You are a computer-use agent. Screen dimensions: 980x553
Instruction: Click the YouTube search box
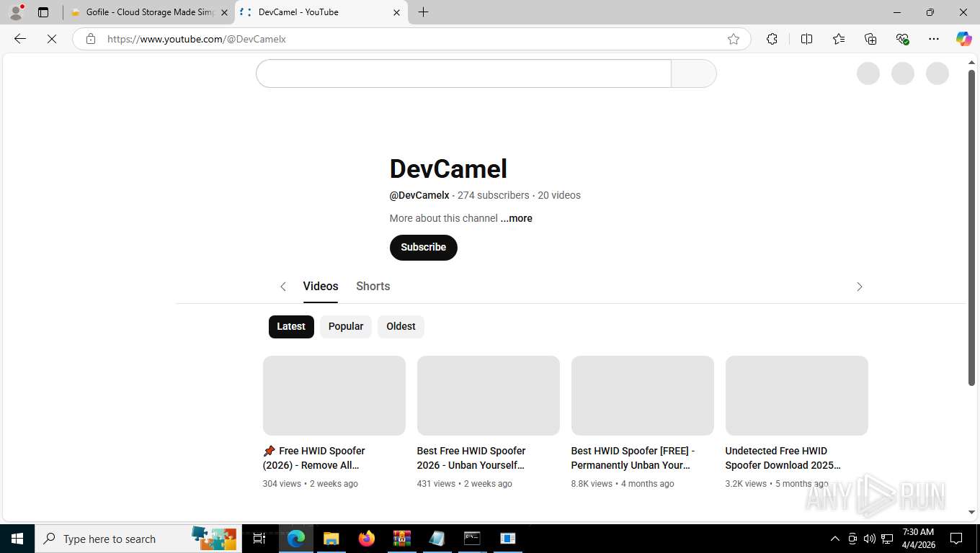point(463,73)
